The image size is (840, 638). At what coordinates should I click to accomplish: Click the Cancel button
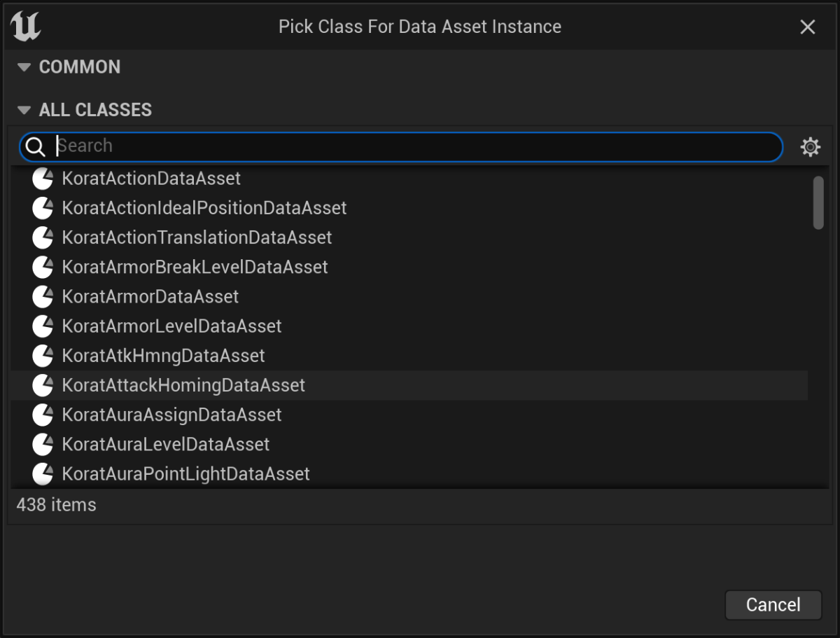(773, 604)
